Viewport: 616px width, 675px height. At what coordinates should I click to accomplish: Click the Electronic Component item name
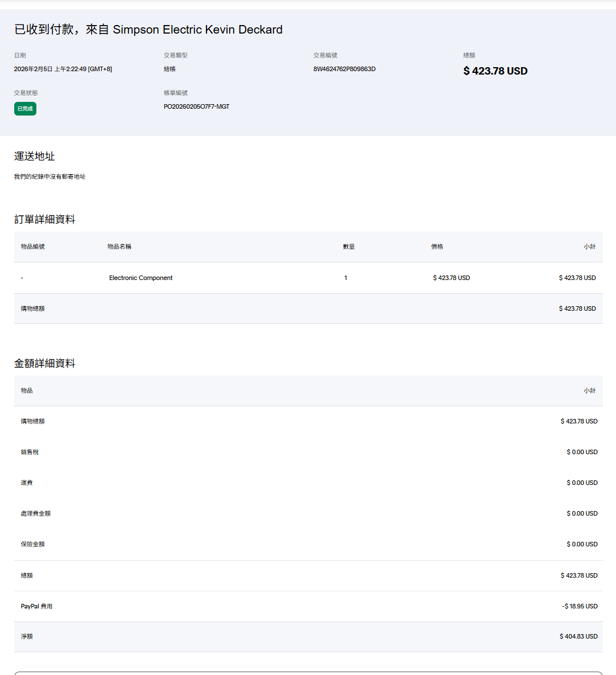[140, 278]
